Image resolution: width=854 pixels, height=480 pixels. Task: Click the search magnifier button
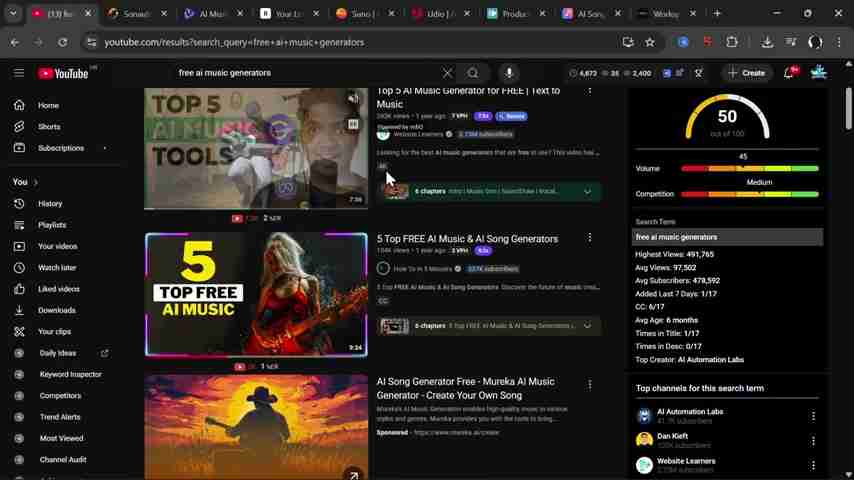(x=473, y=73)
